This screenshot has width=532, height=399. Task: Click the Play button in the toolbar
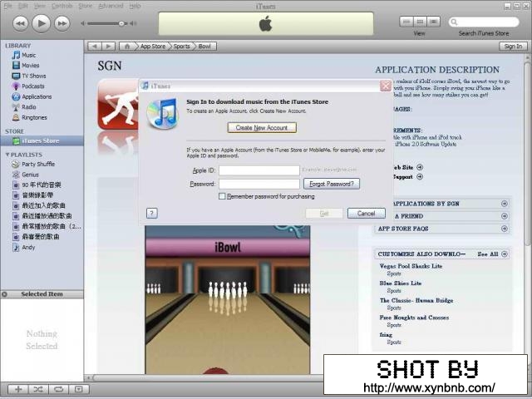41,22
